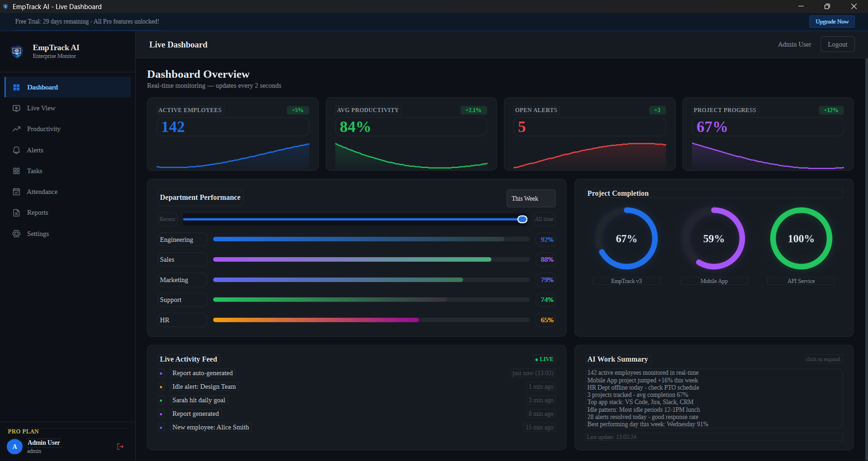Click the All time label beside the slider
This screenshot has height=461, width=868.
(x=544, y=219)
